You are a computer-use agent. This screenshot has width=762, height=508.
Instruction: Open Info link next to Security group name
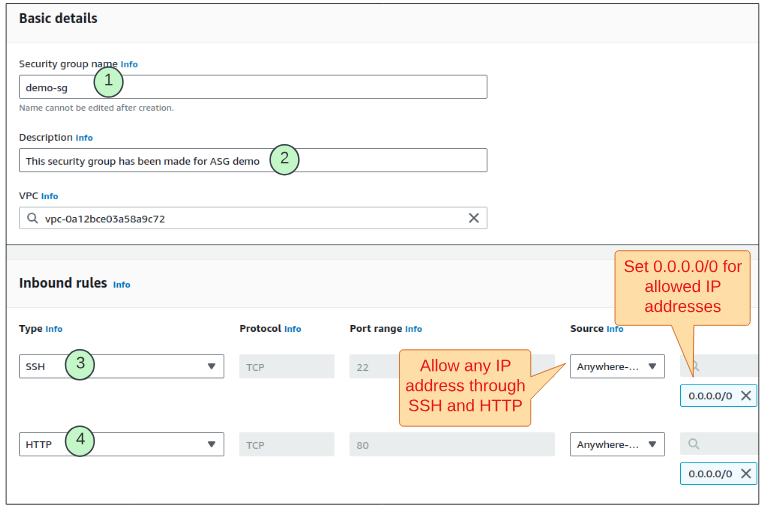pyautogui.click(x=129, y=64)
